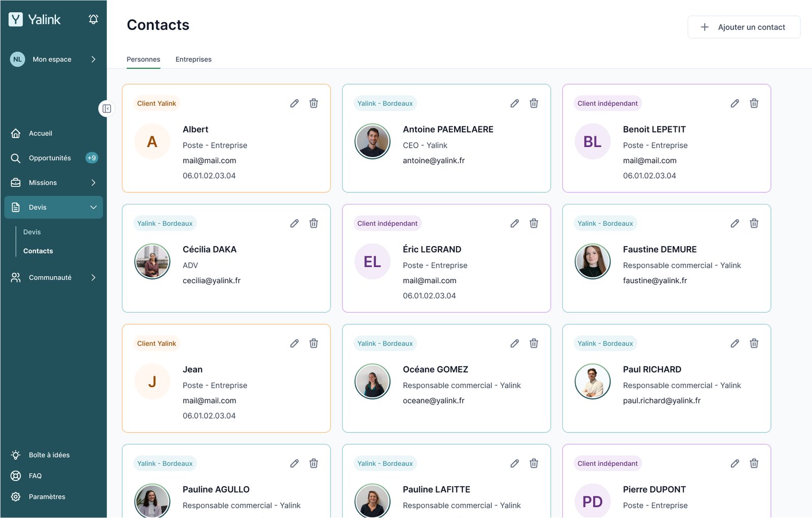Open Faustine DEMURE's profile photo
The image size is (812, 518).
coord(592,261)
